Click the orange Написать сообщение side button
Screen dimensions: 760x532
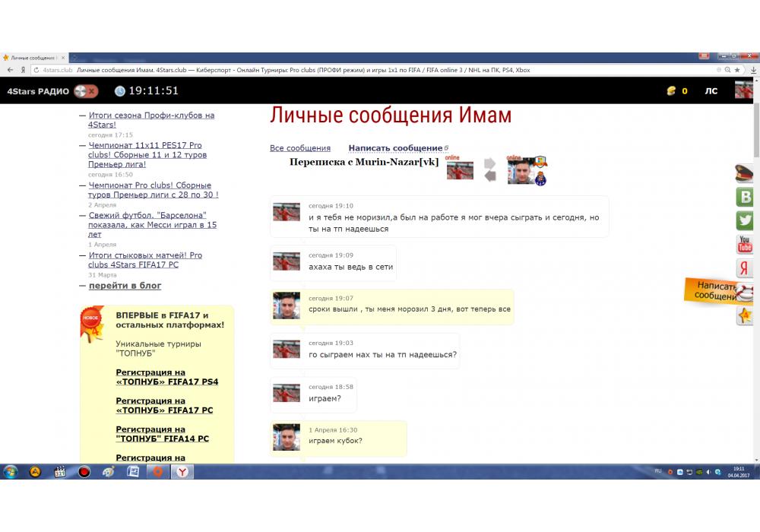point(714,291)
